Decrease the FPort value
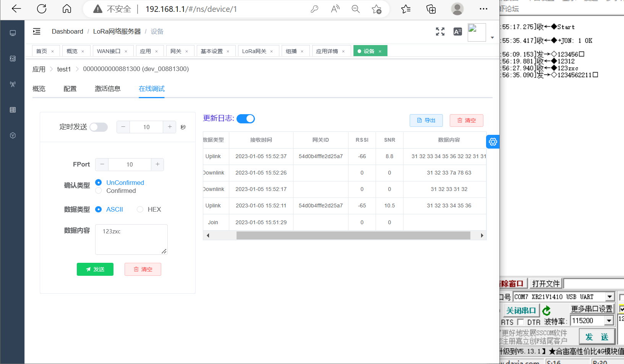This screenshot has height=364, width=624. tap(102, 164)
